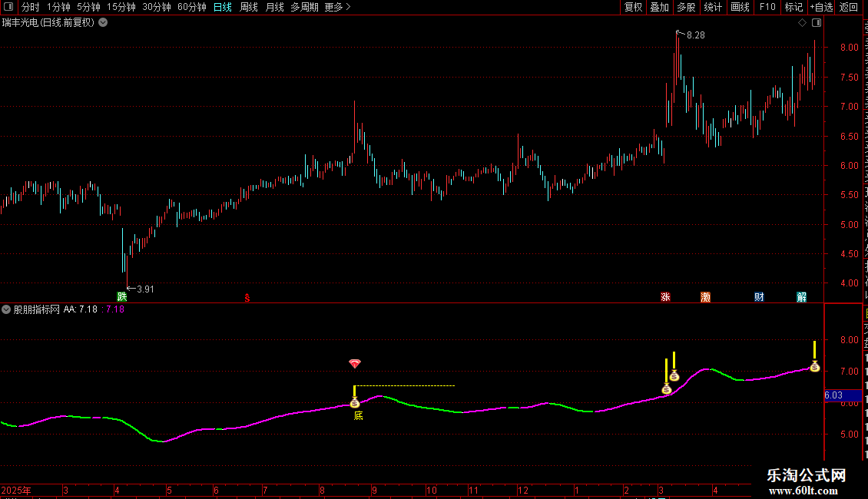Open 统计 statistics
Image resolution: width=868 pixels, height=499 pixels.
[x=712, y=7]
